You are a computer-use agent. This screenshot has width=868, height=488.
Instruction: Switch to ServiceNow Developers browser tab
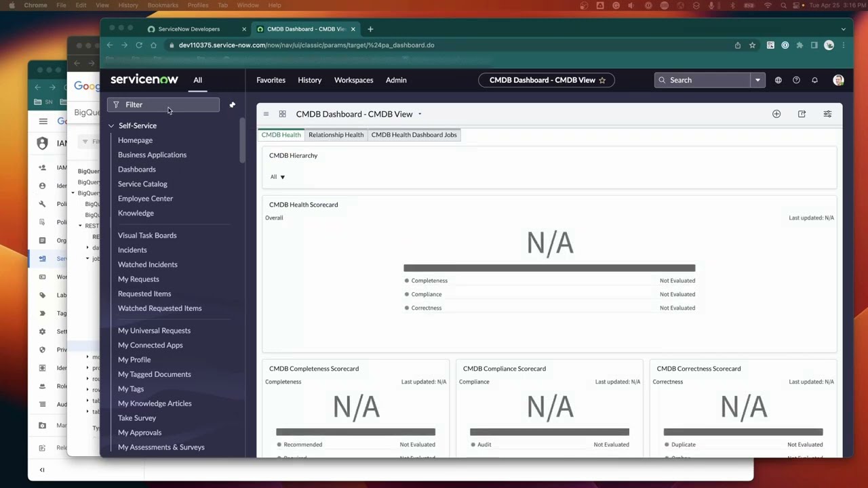click(189, 29)
